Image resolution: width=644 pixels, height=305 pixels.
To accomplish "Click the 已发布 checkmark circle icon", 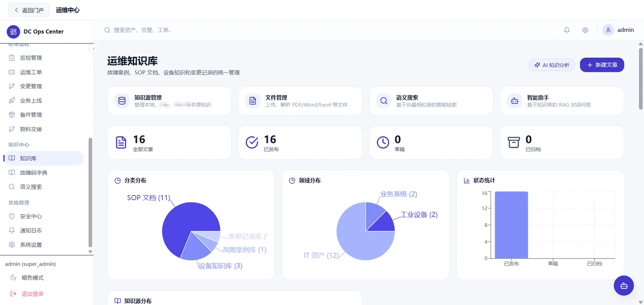I will [x=252, y=142].
